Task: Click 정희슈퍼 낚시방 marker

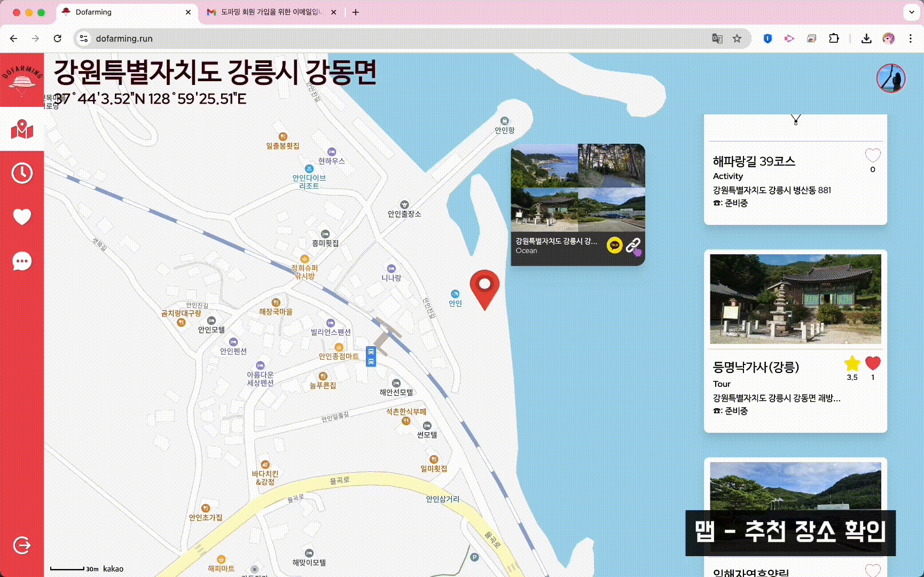Action: point(304,259)
